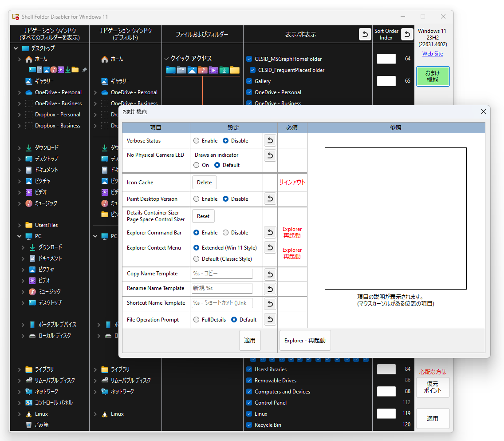Click the music folder icon under クイック アクセス
The image size is (504, 441).
coord(202,70)
